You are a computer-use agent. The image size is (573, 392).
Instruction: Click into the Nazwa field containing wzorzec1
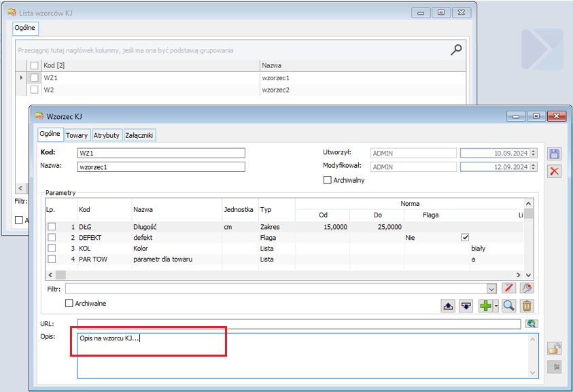[x=160, y=166]
